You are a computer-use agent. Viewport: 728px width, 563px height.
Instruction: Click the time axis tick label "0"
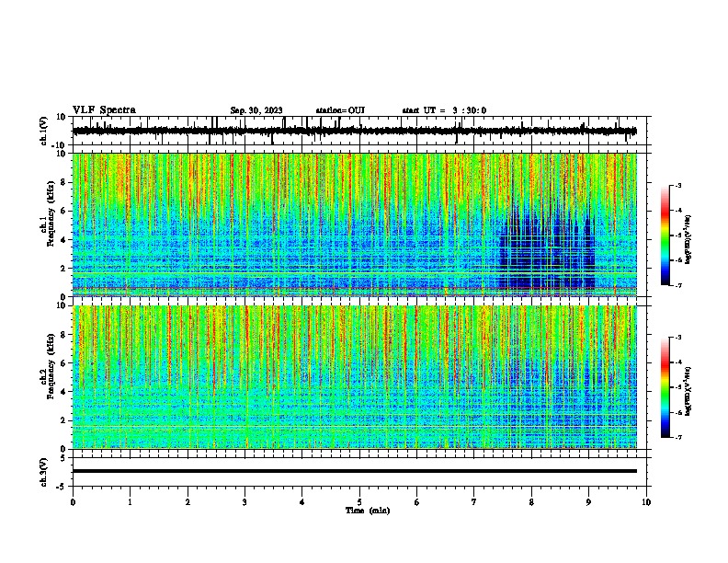73,502
